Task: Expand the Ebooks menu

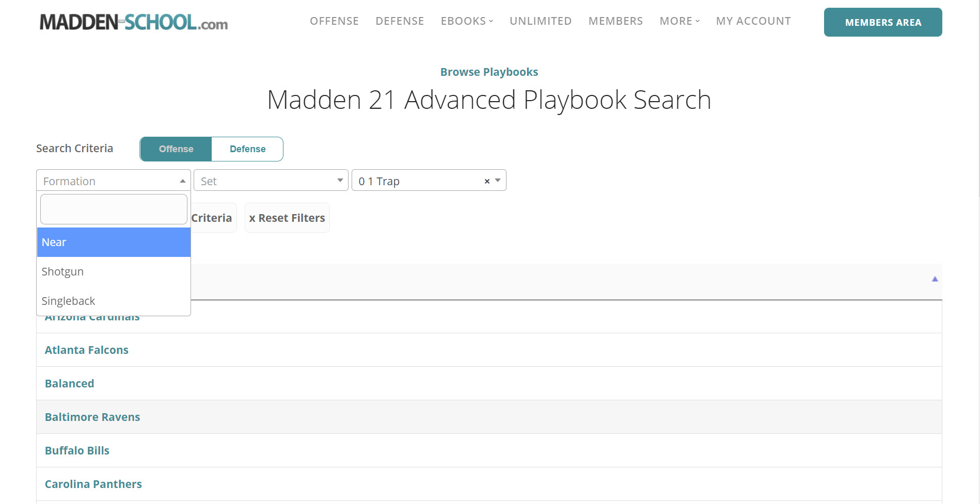Action: pos(467,21)
